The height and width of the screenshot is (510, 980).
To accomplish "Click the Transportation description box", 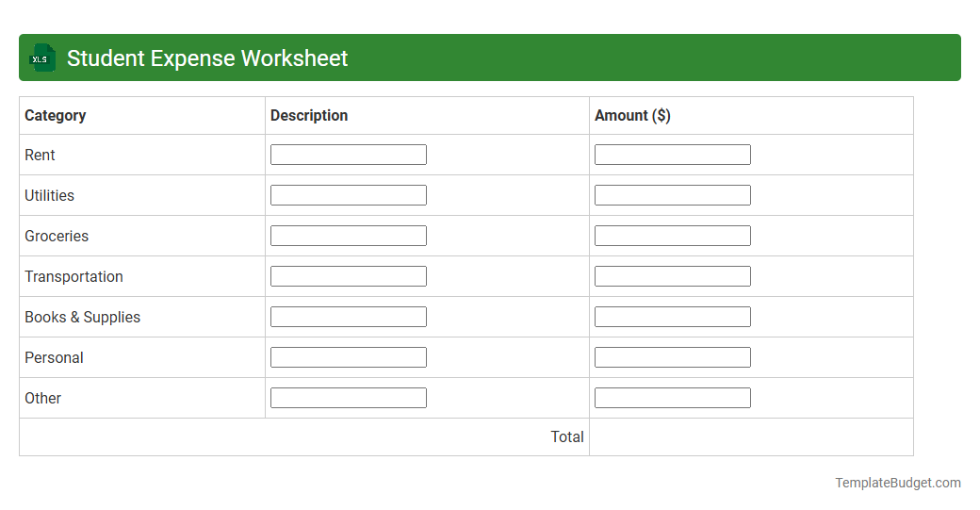I will pyautogui.click(x=348, y=276).
